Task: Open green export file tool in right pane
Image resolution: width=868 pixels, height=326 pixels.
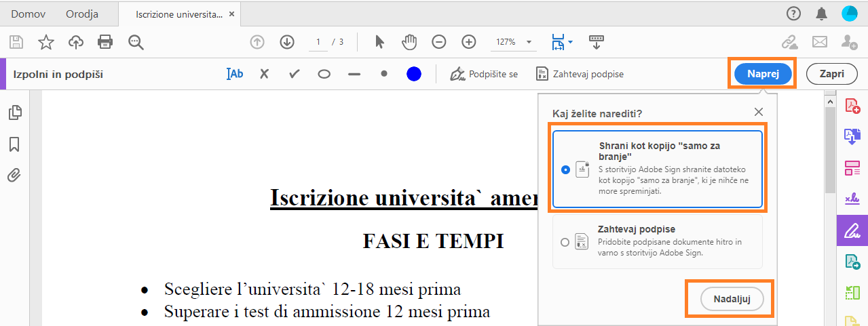Action: (852, 262)
